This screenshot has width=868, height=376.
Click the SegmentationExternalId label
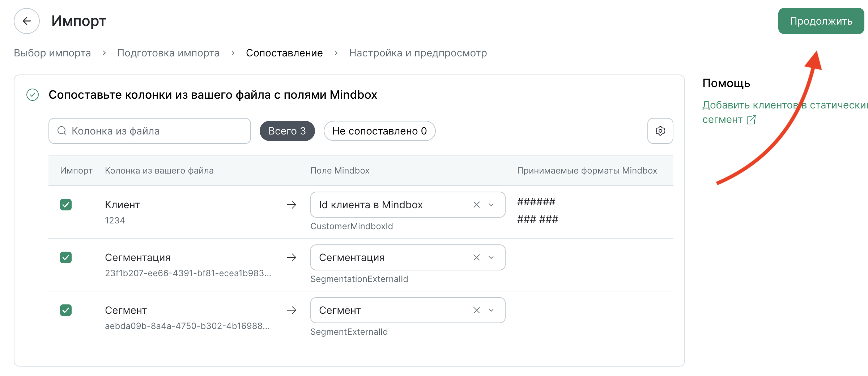pyautogui.click(x=359, y=279)
